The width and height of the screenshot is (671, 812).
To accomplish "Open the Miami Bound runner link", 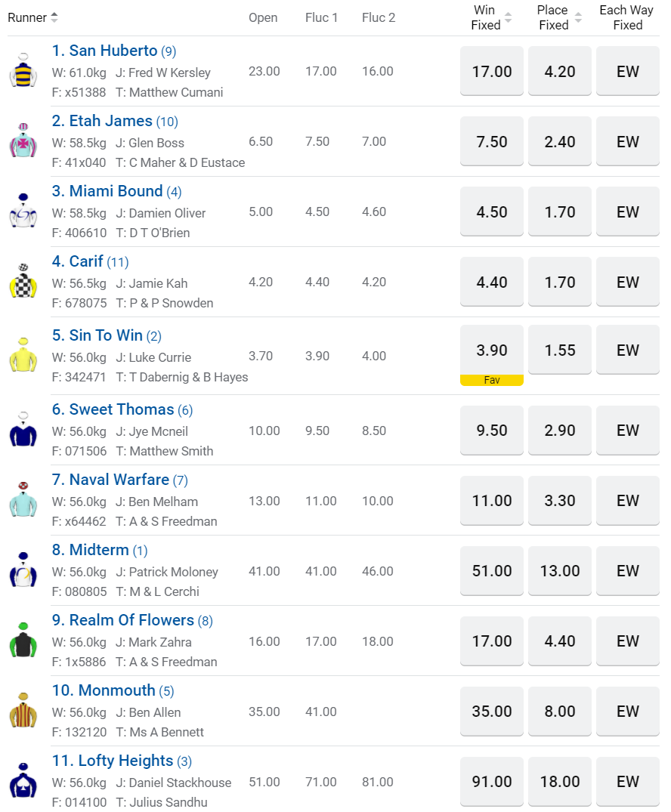I will [116, 191].
